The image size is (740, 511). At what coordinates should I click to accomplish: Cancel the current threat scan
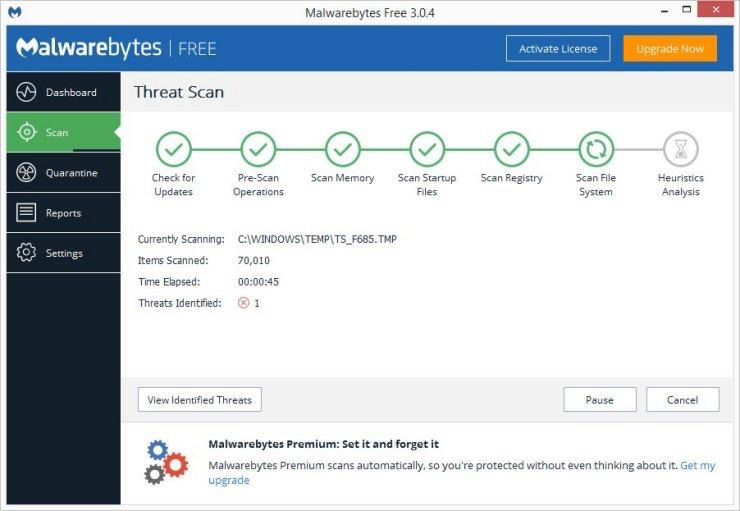coord(682,400)
